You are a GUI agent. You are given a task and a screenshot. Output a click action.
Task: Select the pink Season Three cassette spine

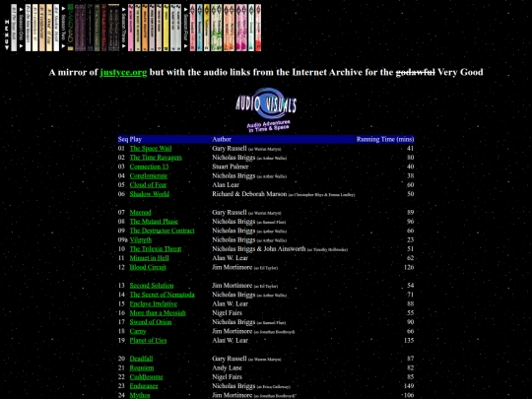pos(131,28)
